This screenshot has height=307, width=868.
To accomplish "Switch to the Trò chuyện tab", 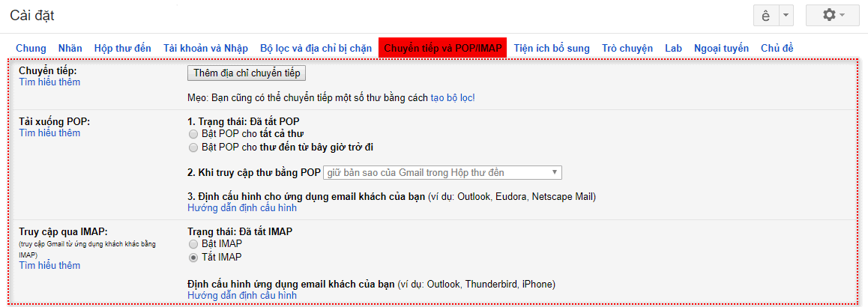I will 627,48.
